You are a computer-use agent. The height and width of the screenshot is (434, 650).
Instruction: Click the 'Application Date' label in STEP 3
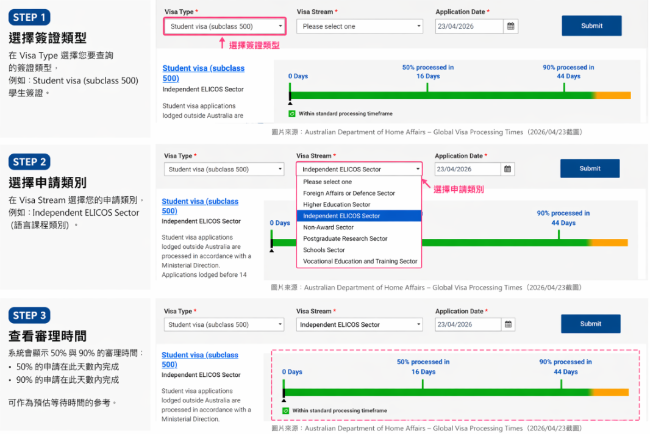tap(459, 311)
